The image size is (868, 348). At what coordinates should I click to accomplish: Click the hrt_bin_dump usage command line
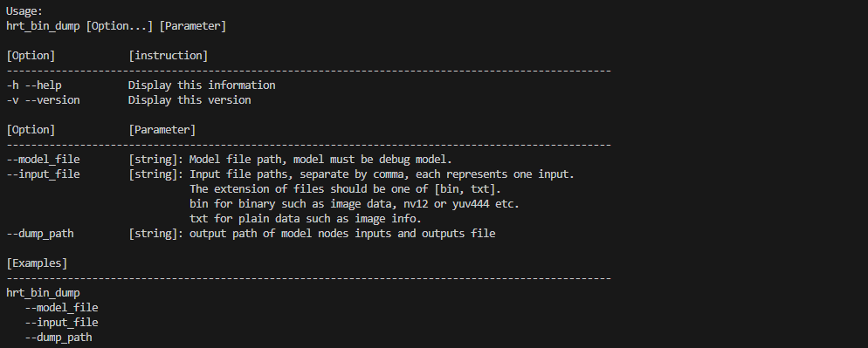click(x=116, y=26)
